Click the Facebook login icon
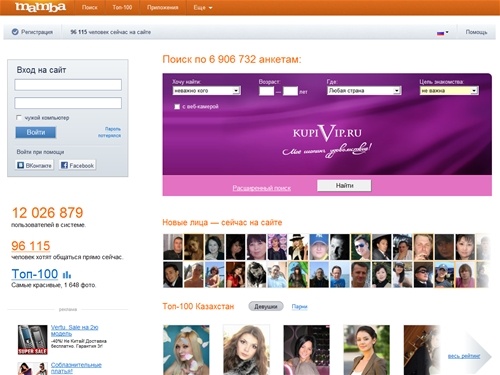Screen dimensions: 500x375 coord(64,165)
